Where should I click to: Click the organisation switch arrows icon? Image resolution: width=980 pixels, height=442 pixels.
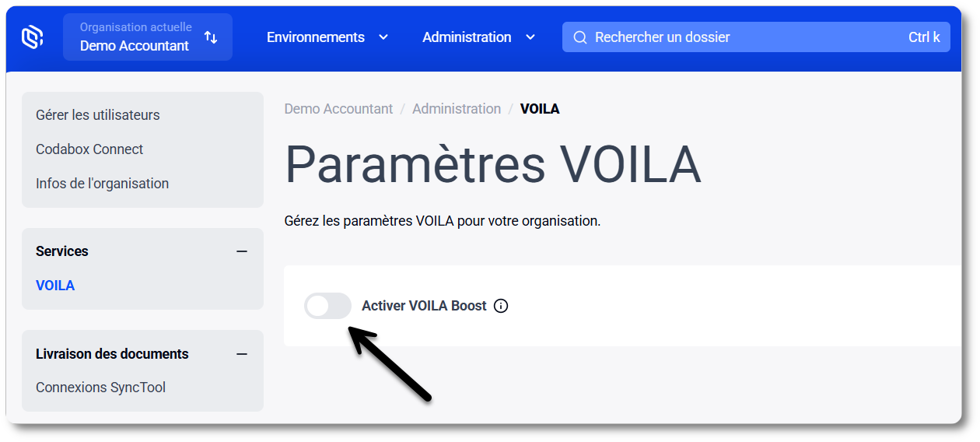click(x=211, y=37)
